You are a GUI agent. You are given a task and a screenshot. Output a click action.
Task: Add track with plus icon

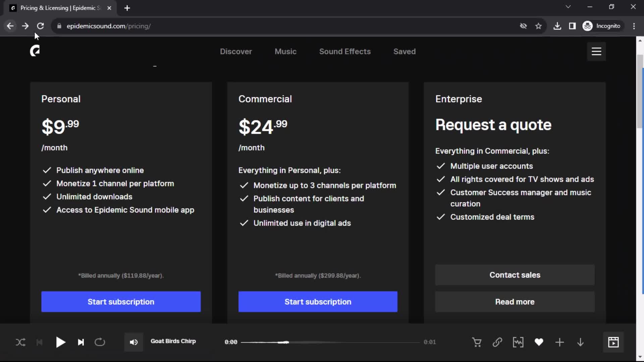[x=560, y=342]
